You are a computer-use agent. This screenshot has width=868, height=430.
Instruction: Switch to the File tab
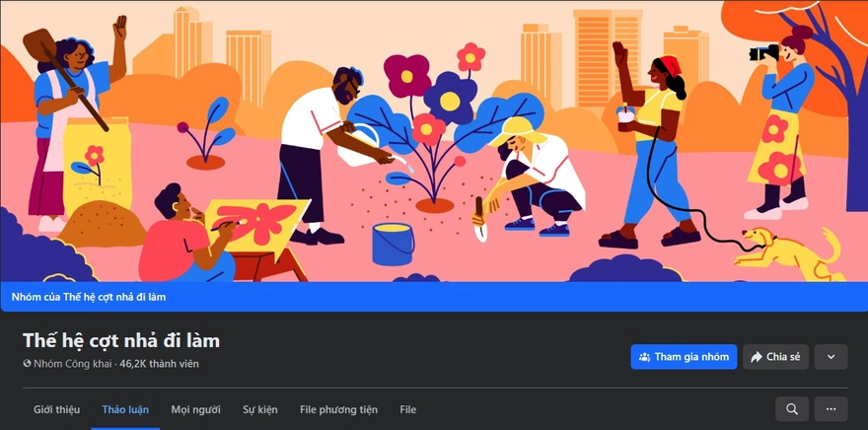408,409
